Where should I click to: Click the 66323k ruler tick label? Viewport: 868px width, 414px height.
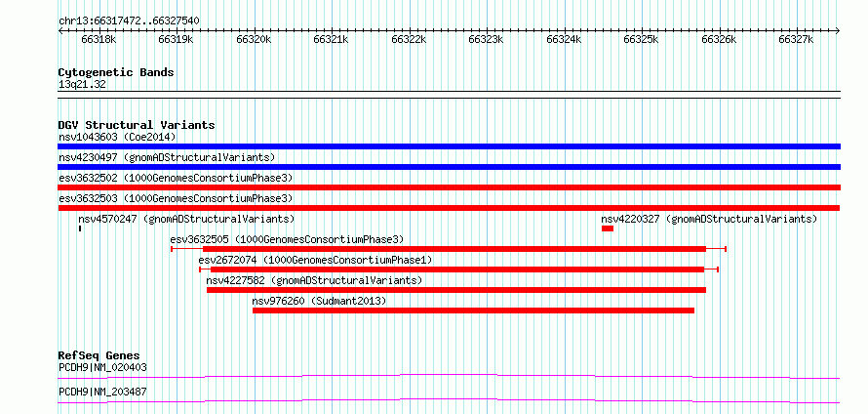pos(487,40)
